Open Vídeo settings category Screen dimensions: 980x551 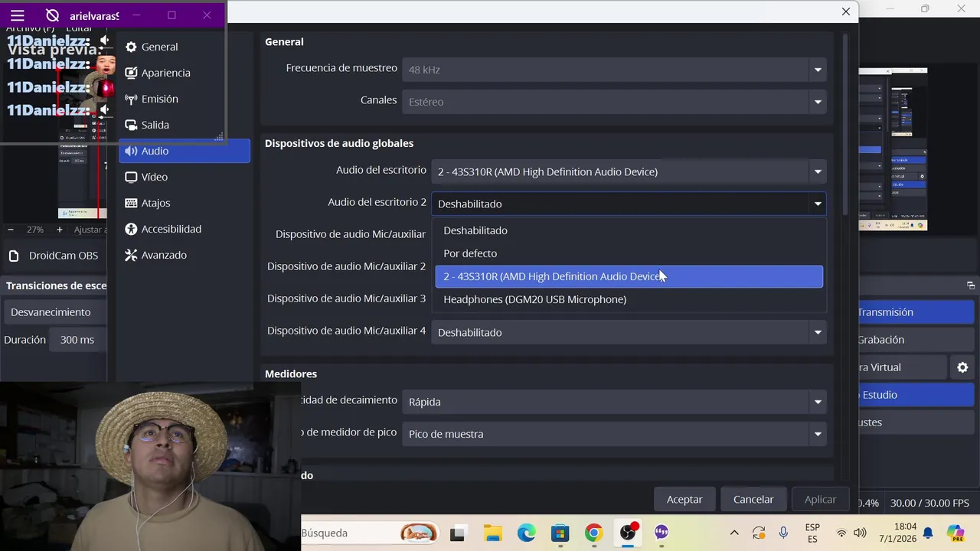(x=185, y=177)
